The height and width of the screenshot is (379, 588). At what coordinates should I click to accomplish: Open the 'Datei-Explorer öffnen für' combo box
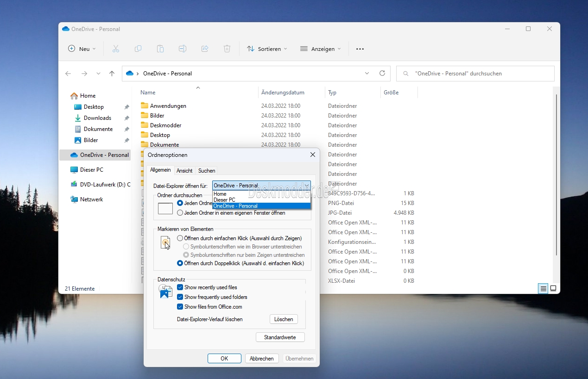tap(261, 186)
